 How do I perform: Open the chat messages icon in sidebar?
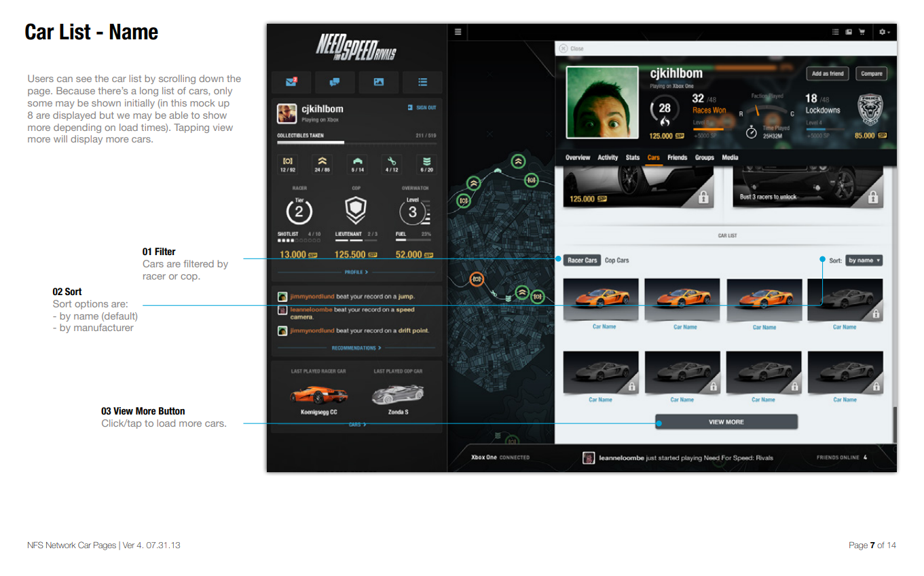pyautogui.click(x=335, y=82)
